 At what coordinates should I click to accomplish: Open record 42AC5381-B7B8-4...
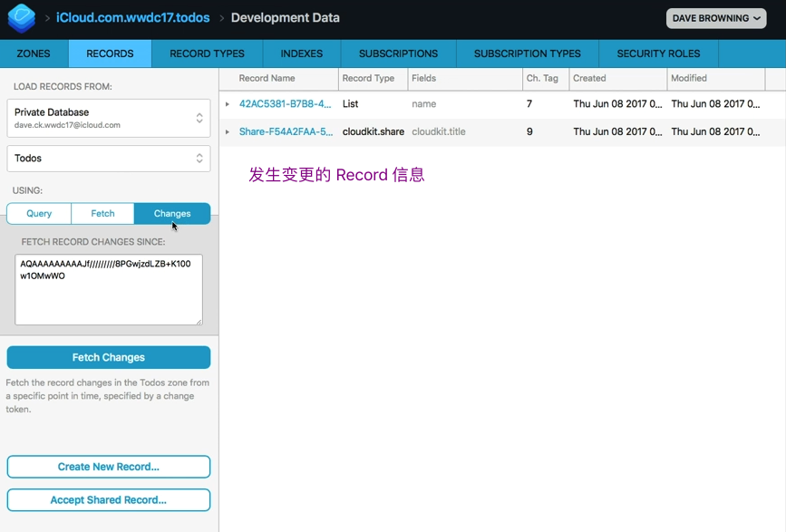click(x=286, y=104)
